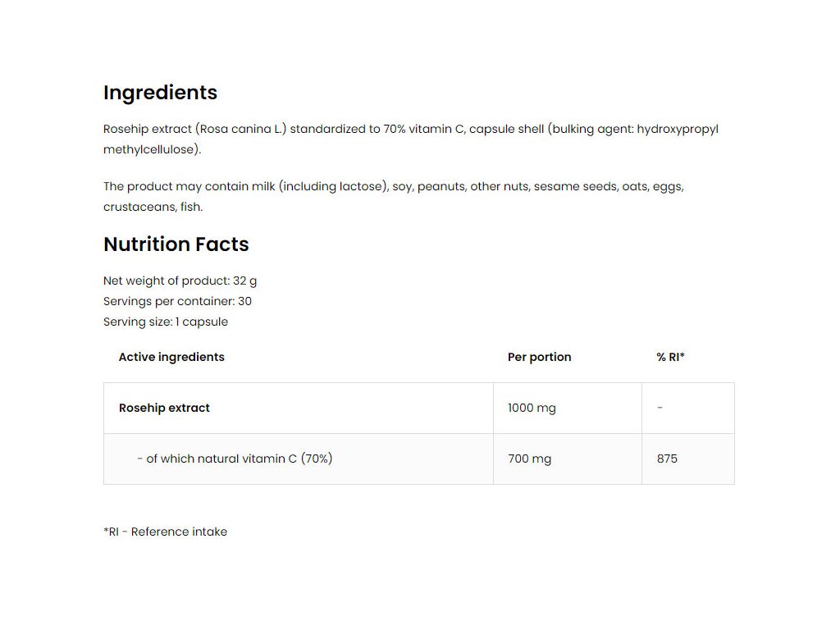Viewport: 840px width, 630px height.
Task: Click the Per portion column header
Action: coord(540,358)
